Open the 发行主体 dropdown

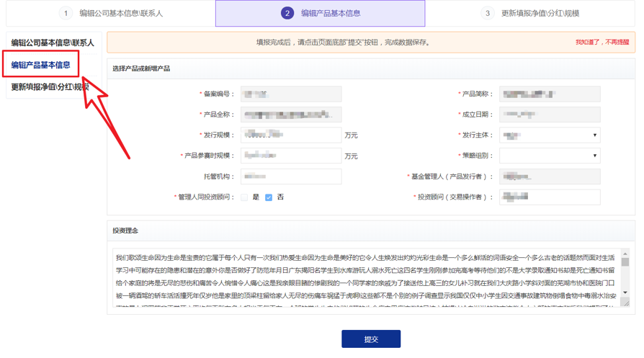pyautogui.click(x=549, y=135)
